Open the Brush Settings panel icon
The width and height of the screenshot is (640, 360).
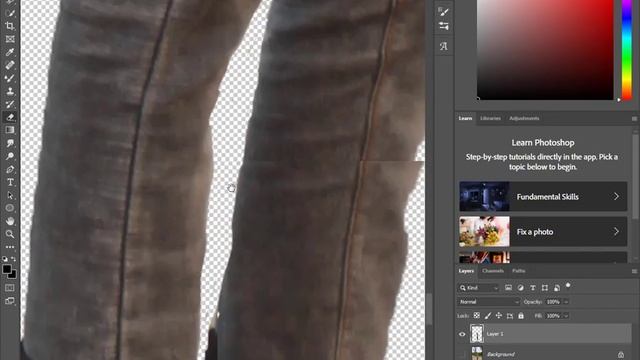pyautogui.click(x=444, y=11)
